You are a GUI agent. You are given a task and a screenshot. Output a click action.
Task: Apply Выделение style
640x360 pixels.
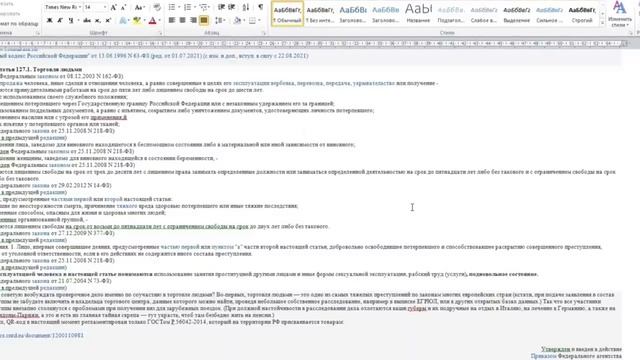[x=516, y=14]
